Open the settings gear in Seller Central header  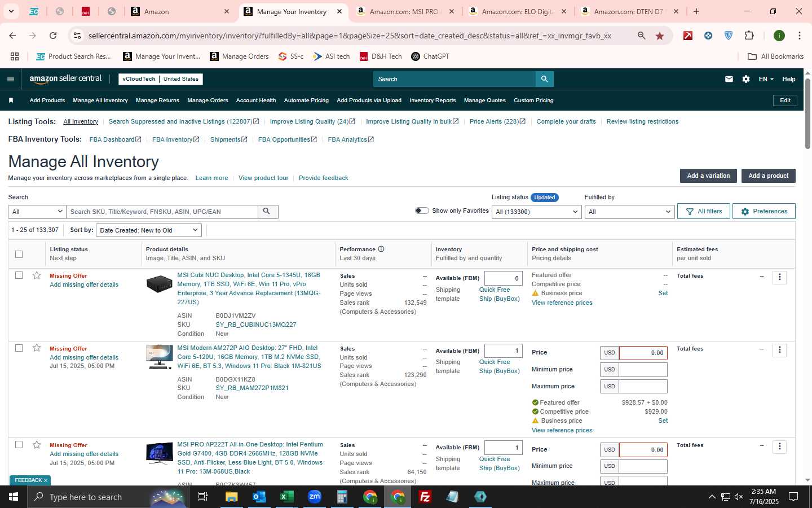pos(746,79)
